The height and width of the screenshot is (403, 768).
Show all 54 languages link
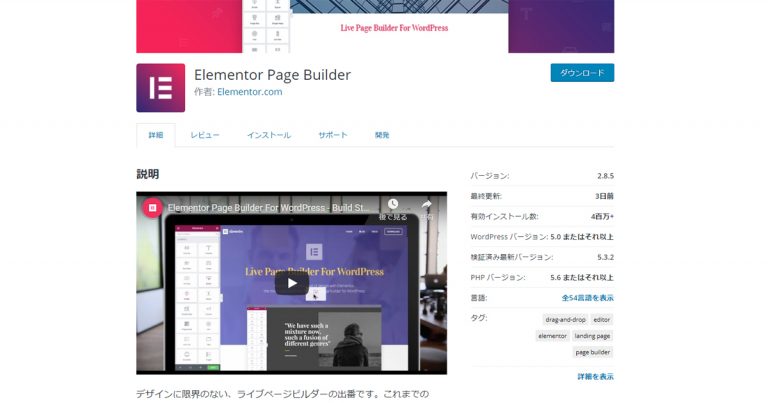(x=587, y=298)
